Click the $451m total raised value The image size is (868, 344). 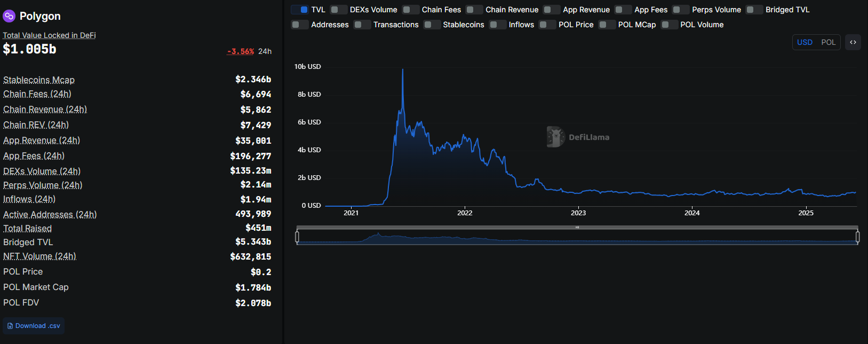point(258,228)
